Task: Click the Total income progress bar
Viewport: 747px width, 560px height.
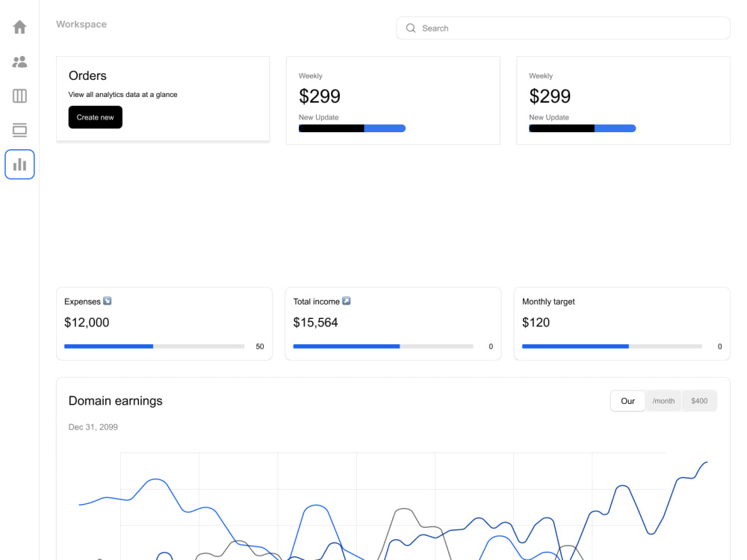Action: click(383, 346)
